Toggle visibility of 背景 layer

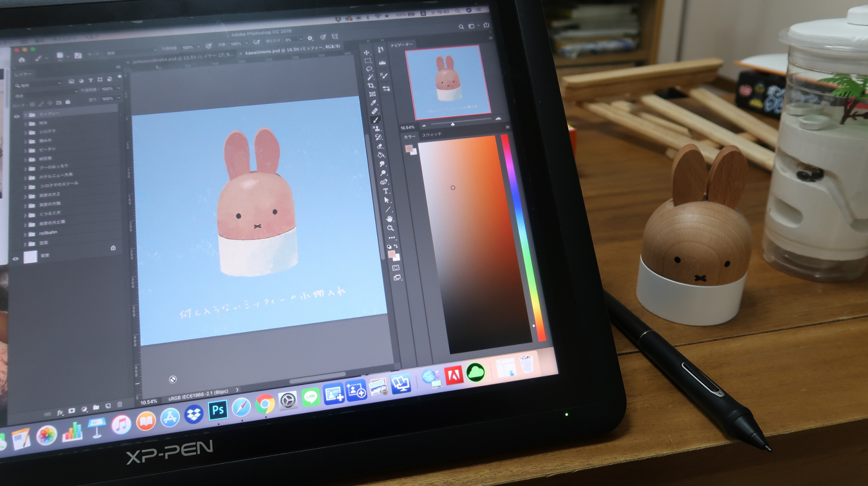(x=15, y=259)
